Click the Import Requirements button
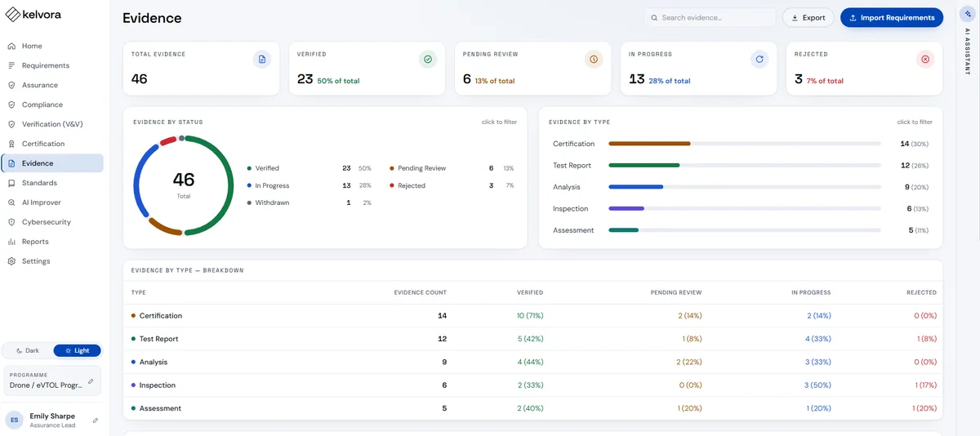The width and height of the screenshot is (980, 436). coord(892,17)
